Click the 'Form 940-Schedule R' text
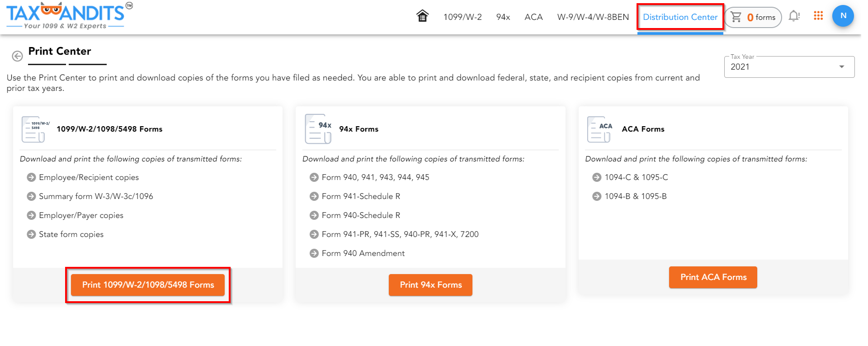 tap(361, 215)
